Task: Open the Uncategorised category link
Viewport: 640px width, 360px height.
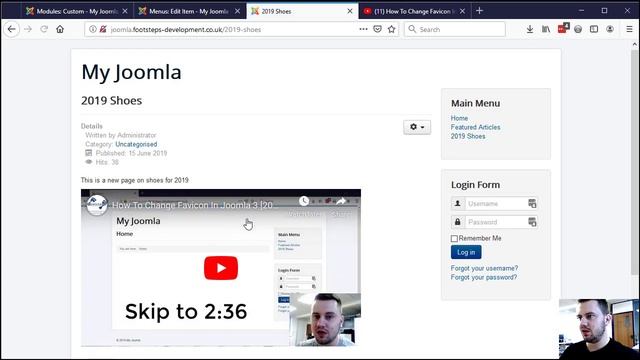Action: click(x=136, y=144)
